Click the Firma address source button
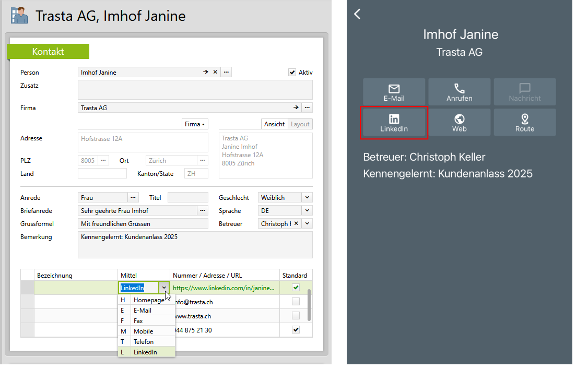Image resolution: width=588 pixels, height=369 pixels. coord(194,124)
